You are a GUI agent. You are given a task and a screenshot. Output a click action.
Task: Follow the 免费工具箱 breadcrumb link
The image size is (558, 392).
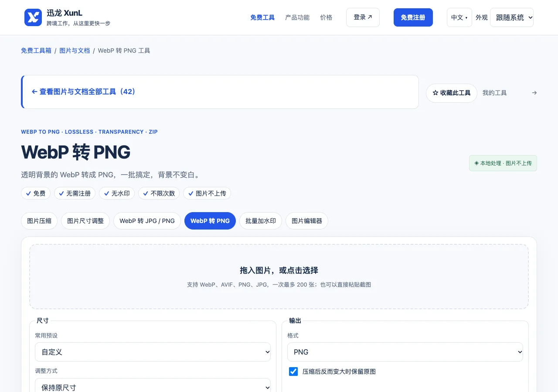coord(36,51)
